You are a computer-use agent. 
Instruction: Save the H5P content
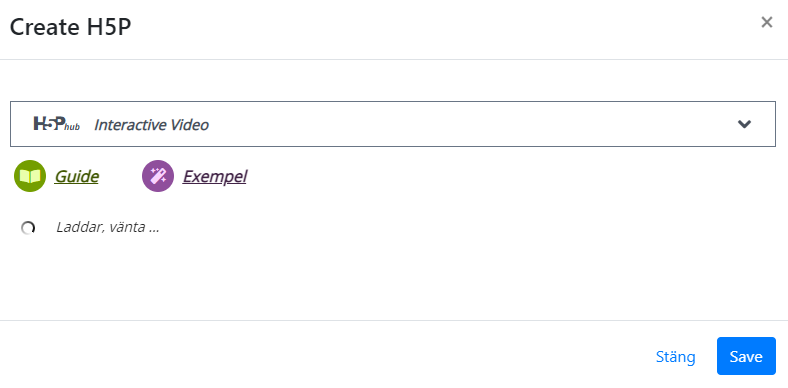[746, 356]
